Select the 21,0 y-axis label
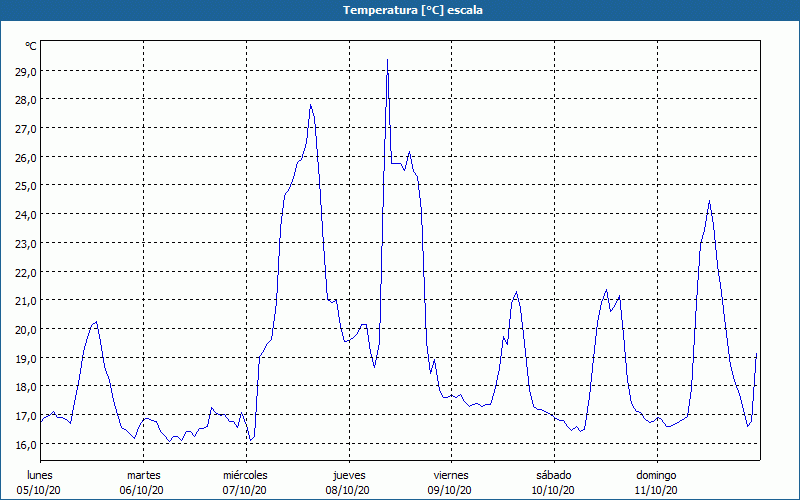 click(26, 301)
